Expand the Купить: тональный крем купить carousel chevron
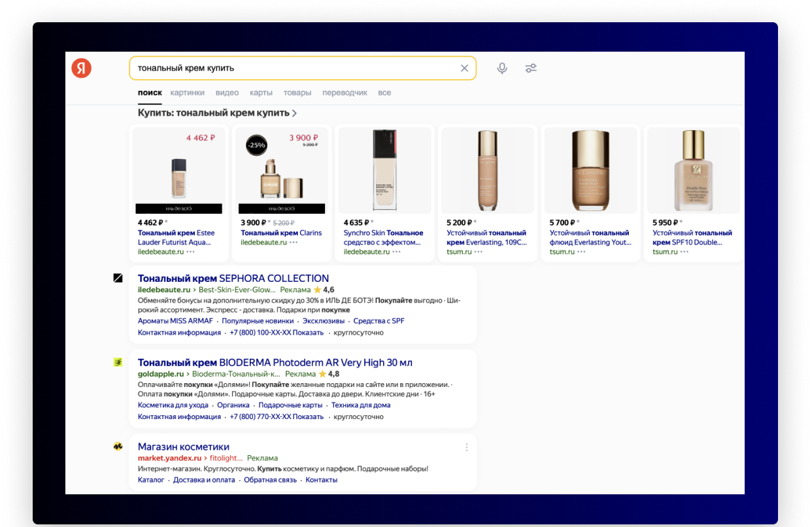 tap(295, 112)
